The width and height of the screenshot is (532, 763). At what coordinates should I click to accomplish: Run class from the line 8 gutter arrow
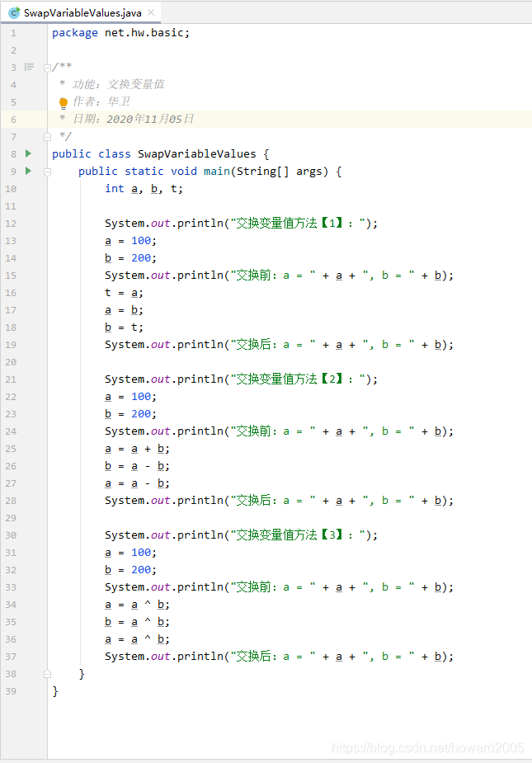[28, 153]
